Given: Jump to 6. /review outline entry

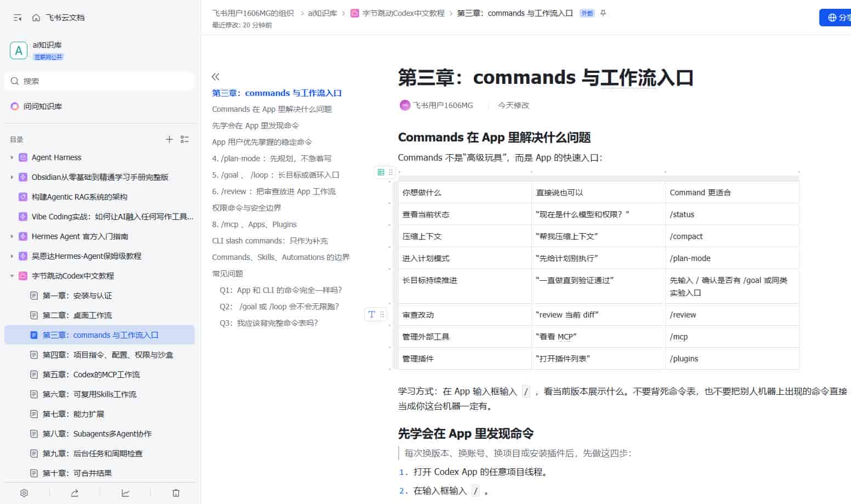Looking at the screenshot, I should pyautogui.click(x=274, y=191).
